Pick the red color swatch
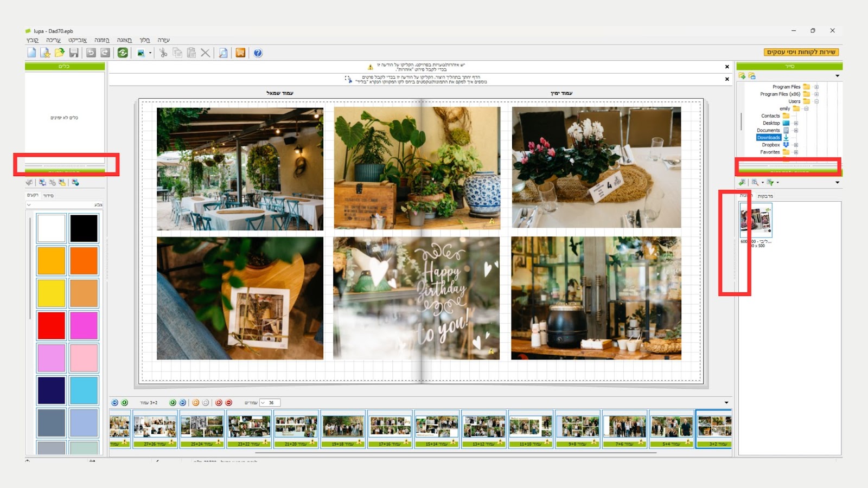868x488 pixels. [x=52, y=325]
